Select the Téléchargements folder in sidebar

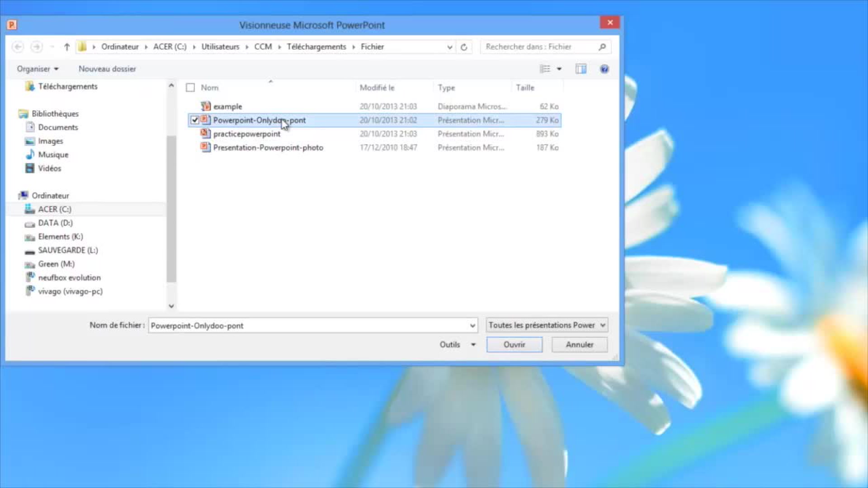pyautogui.click(x=68, y=86)
